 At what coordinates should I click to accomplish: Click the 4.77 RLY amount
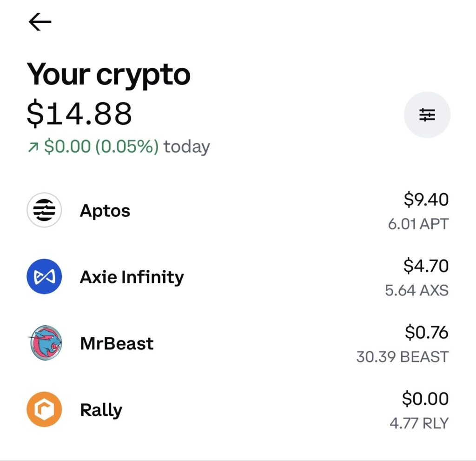coord(419,423)
